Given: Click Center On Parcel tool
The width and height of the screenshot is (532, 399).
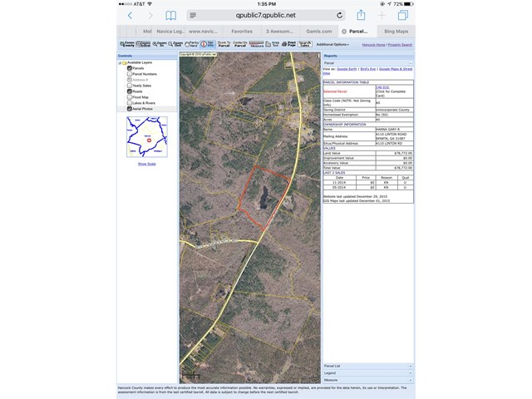Looking at the screenshot, I should pos(240,44).
